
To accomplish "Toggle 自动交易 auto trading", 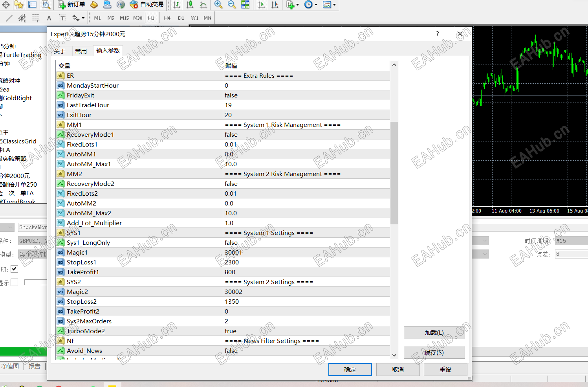I will click(x=147, y=5).
